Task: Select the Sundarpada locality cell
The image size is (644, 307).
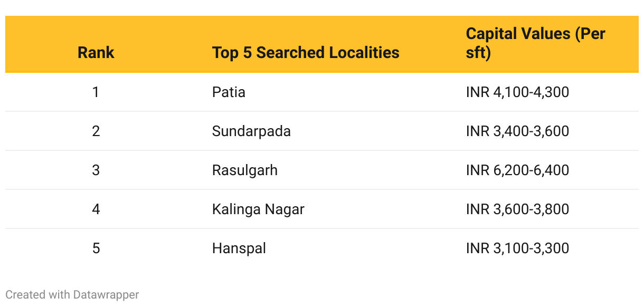Action: click(x=251, y=131)
